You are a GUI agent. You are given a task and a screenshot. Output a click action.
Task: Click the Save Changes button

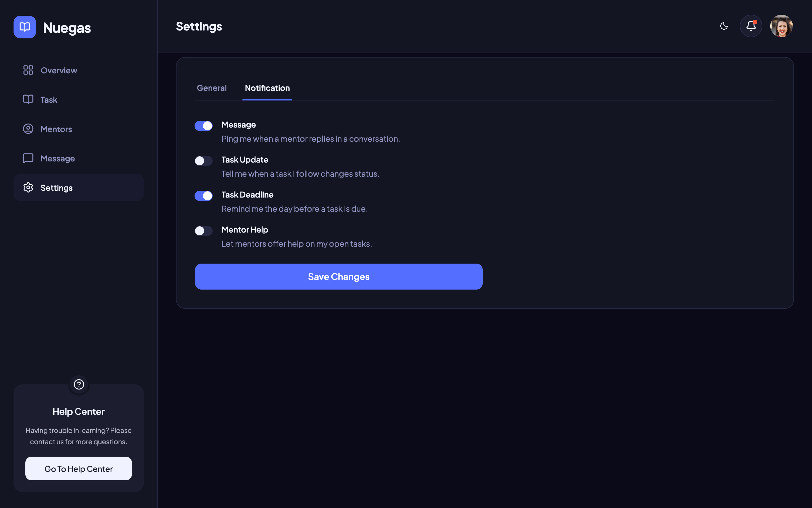pos(339,277)
